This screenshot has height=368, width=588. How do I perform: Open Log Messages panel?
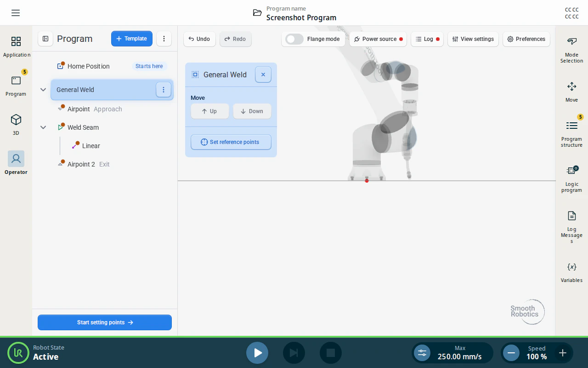[571, 227]
